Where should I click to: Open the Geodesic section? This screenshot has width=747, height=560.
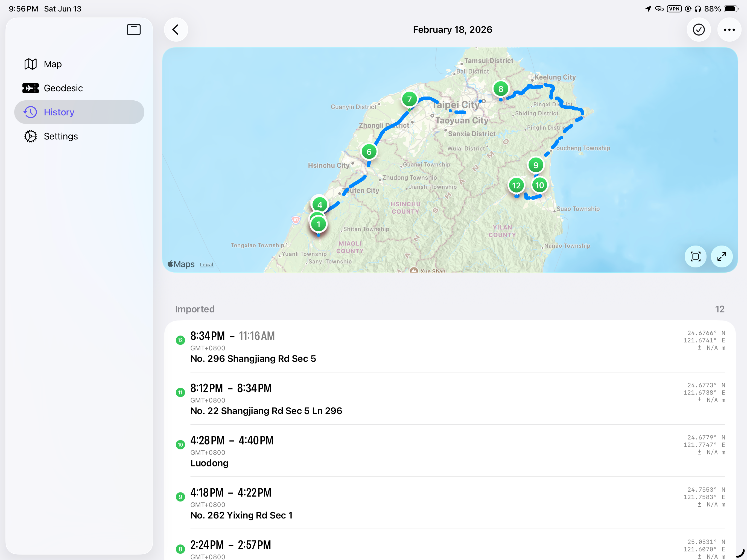[x=79, y=88]
